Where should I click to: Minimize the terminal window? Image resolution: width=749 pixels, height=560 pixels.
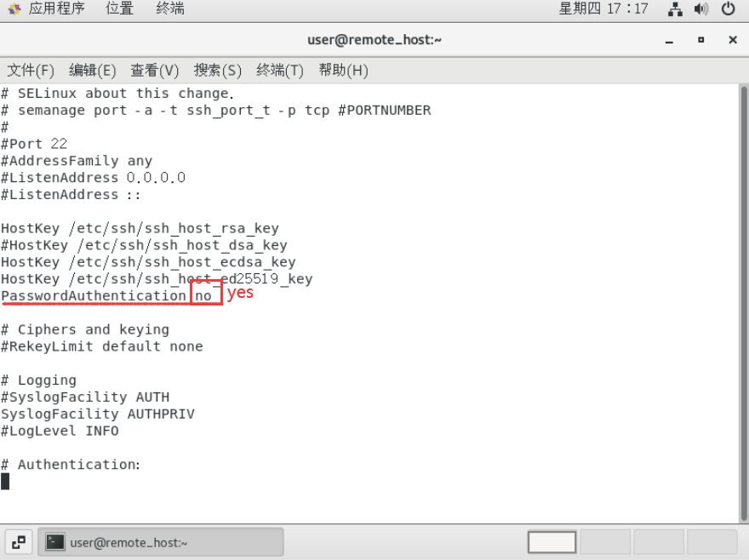coord(669,41)
